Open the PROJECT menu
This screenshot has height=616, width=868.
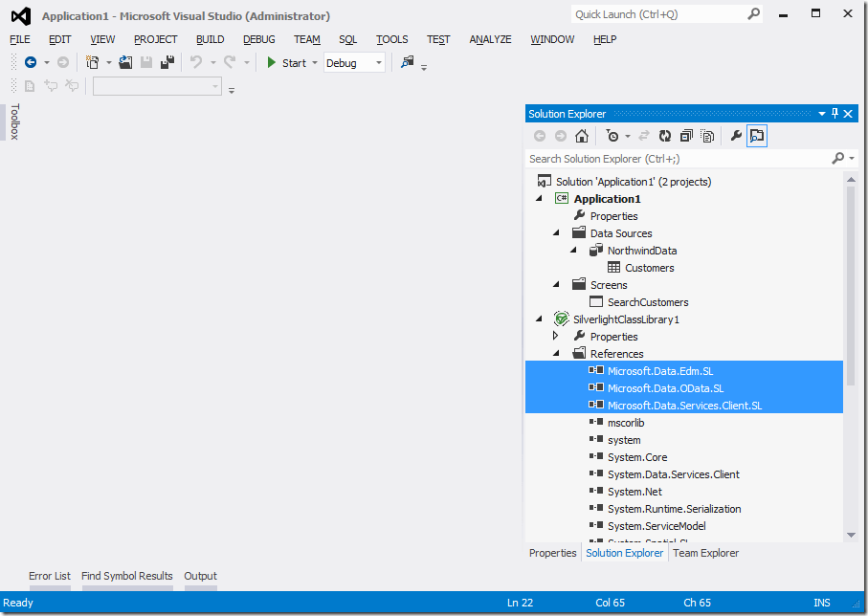(156, 39)
